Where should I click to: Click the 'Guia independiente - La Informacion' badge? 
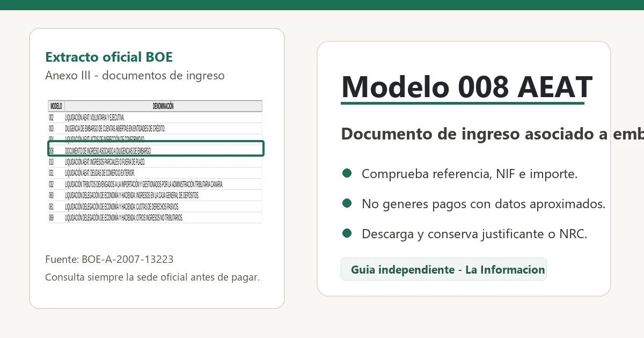pos(444,269)
